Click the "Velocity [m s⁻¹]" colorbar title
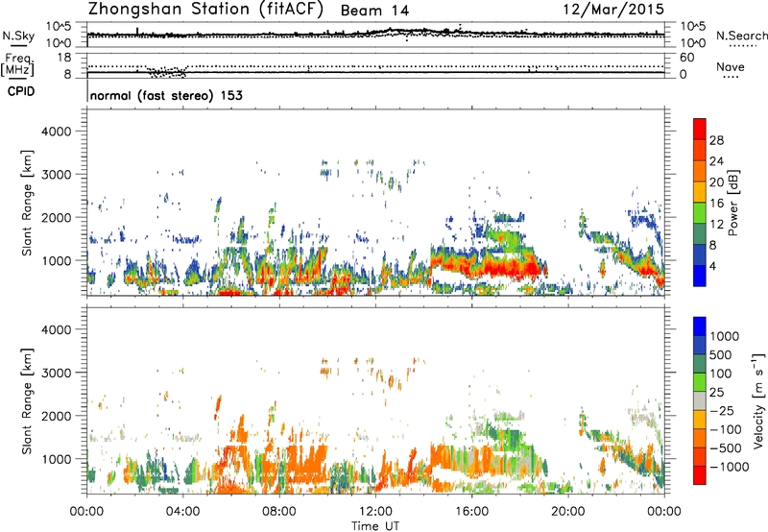The height and width of the screenshot is (532, 768). (758, 400)
